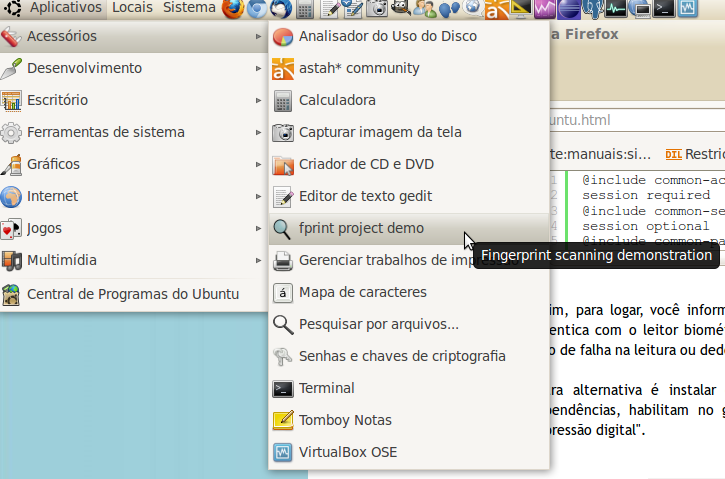Open the Aplicativos menu

coord(66,8)
